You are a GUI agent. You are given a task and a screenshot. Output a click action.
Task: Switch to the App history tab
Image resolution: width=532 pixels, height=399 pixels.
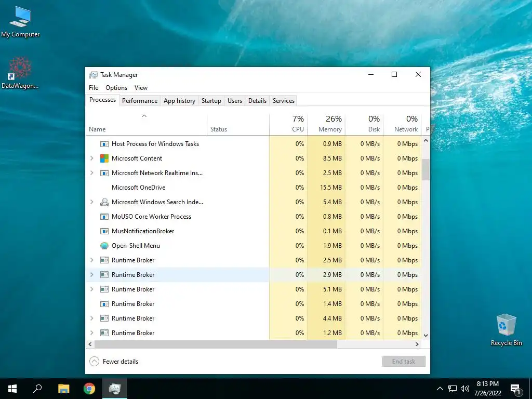(179, 101)
